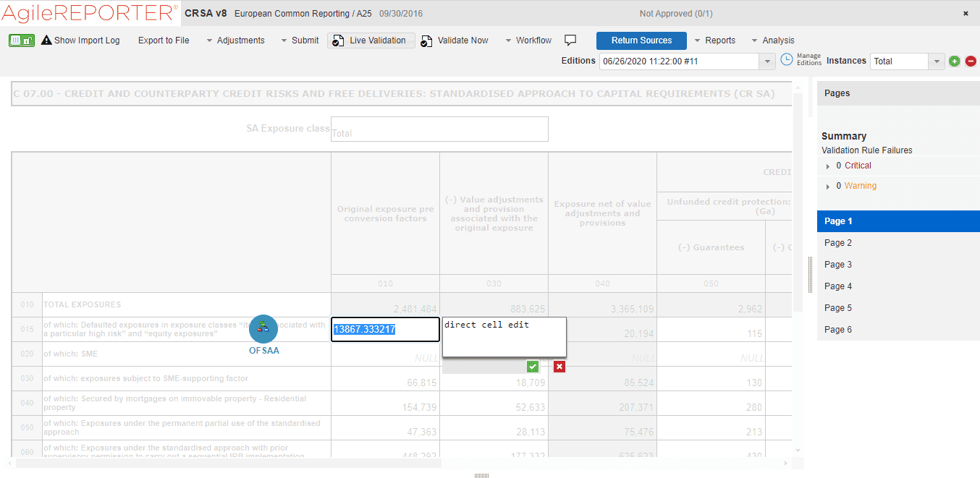Viewport: 980px width, 478px height.
Task: Click the Show Import Log warning icon
Action: click(46, 40)
